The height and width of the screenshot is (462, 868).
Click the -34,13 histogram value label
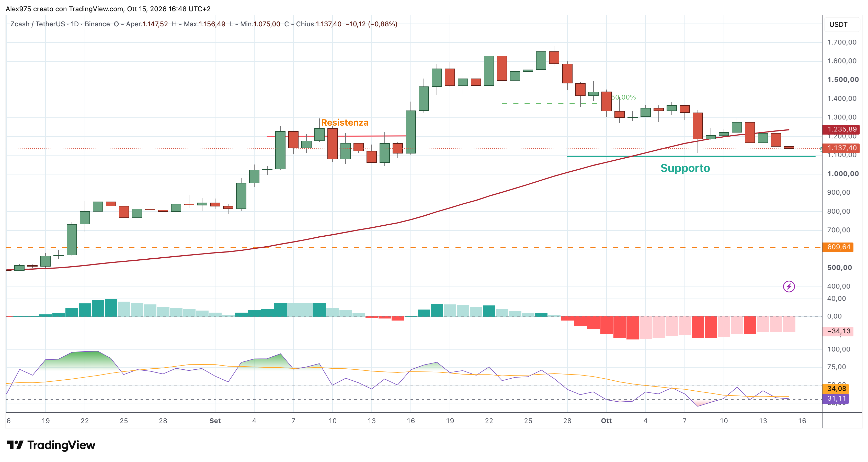click(x=838, y=331)
